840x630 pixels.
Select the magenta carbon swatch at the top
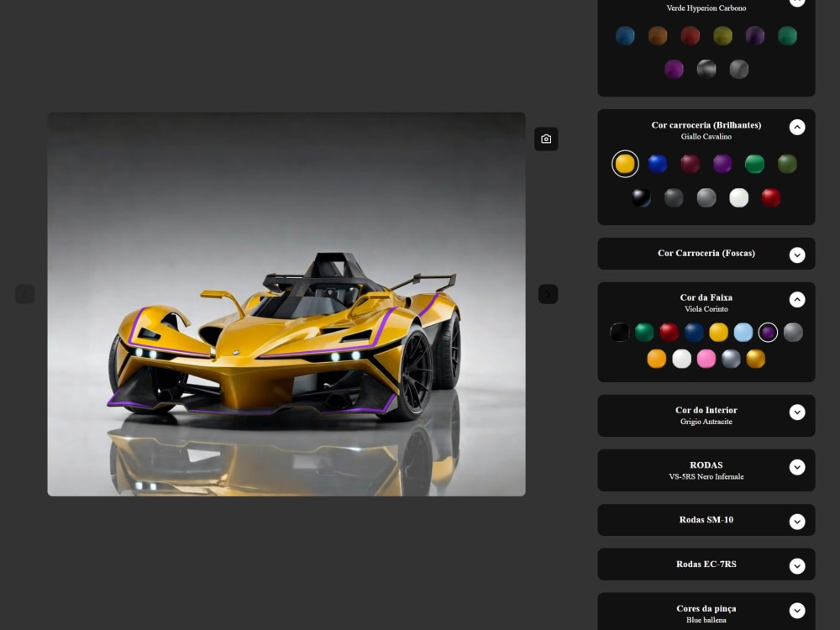(x=674, y=69)
